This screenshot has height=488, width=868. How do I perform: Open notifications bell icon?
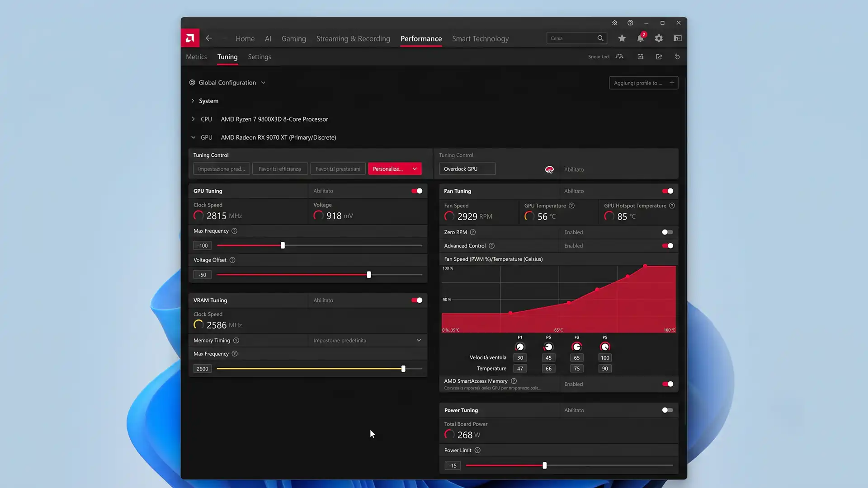641,38
